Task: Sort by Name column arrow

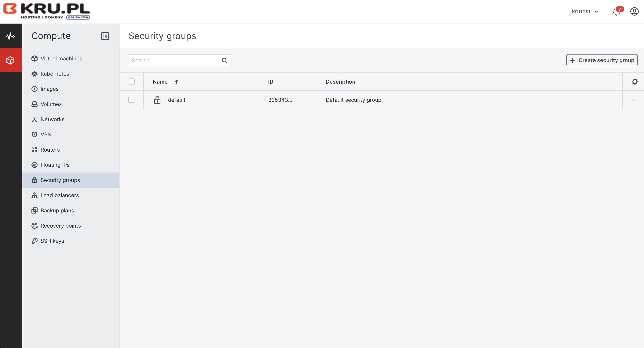Action: [177, 82]
